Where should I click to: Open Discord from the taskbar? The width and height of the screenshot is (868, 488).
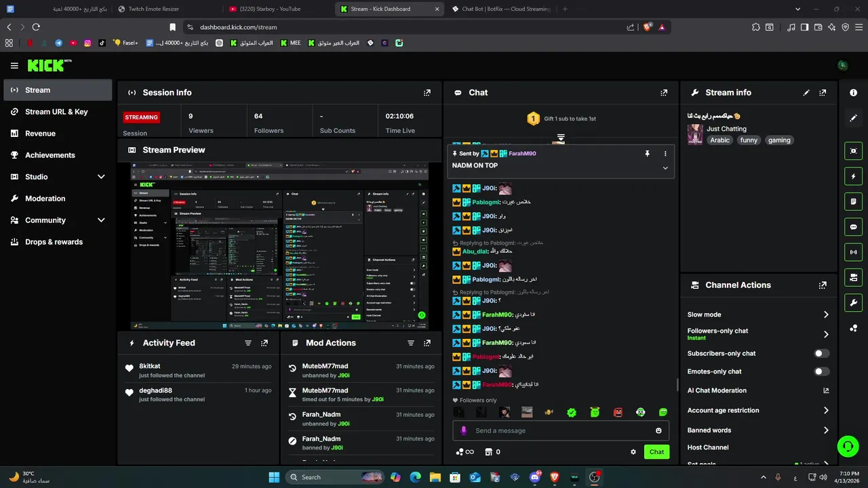tap(535, 477)
